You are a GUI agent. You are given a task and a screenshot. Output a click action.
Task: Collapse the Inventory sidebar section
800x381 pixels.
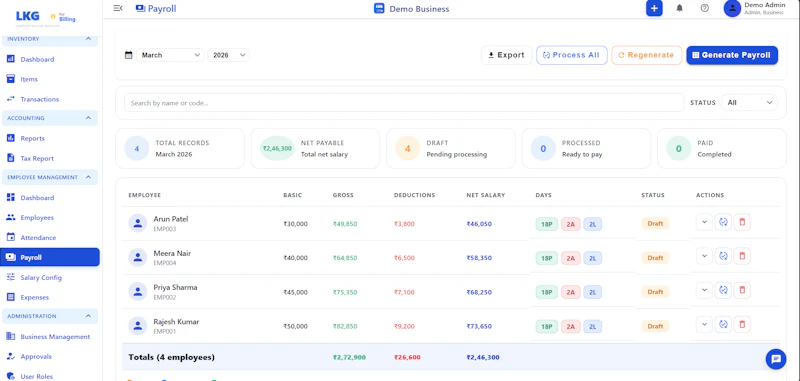coord(50,39)
